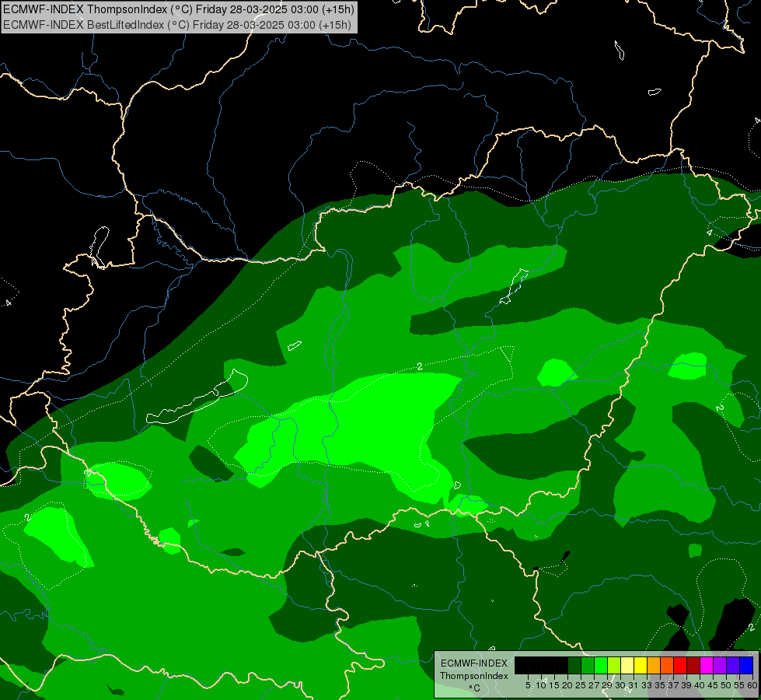Click the orange 33–35 legend swatch

[x=654, y=665]
